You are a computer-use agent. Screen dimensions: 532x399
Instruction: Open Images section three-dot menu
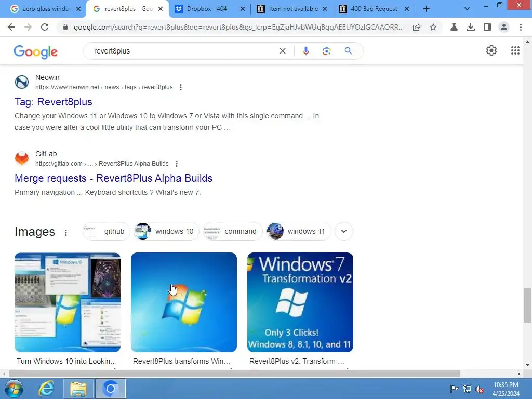[x=66, y=232]
